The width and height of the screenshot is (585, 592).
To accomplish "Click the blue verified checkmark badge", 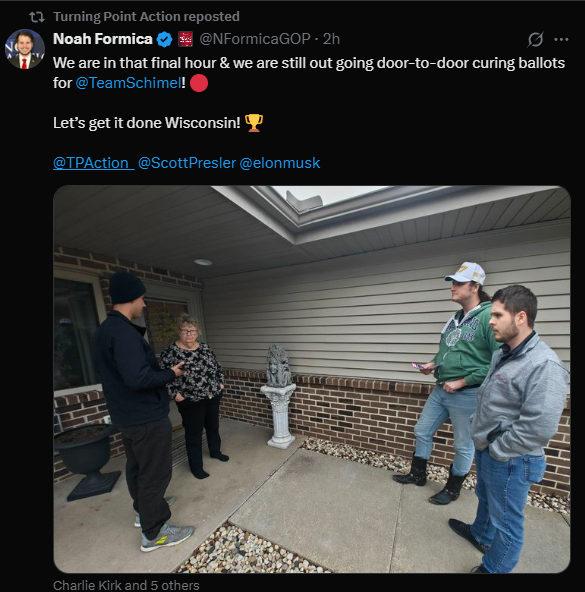I will point(164,39).
